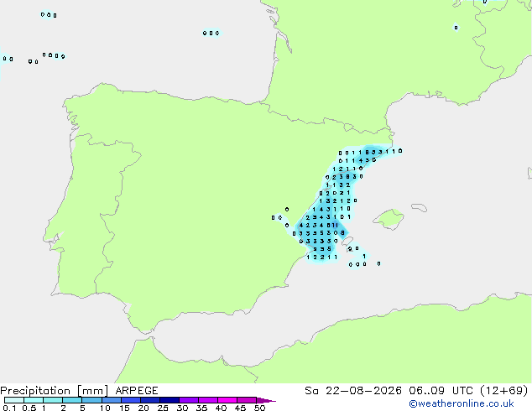Click the 10–15 mm blue legend swatch
532x411 pixels.
pos(112,400)
